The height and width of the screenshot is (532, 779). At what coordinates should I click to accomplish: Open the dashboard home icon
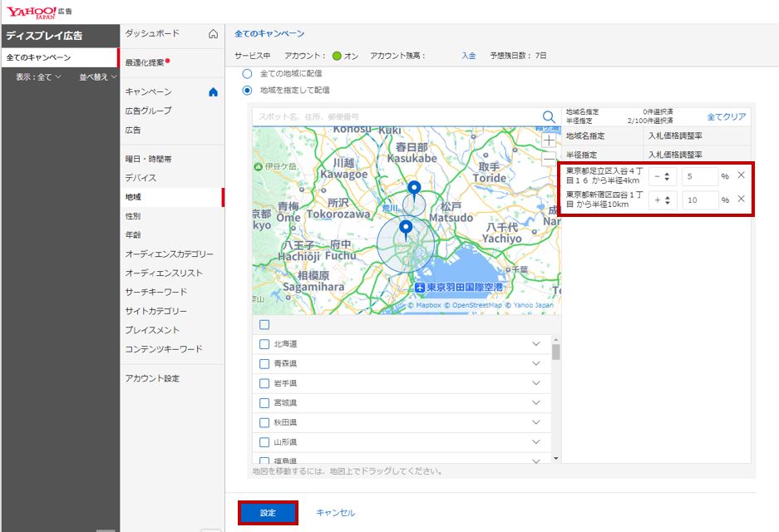click(x=213, y=34)
